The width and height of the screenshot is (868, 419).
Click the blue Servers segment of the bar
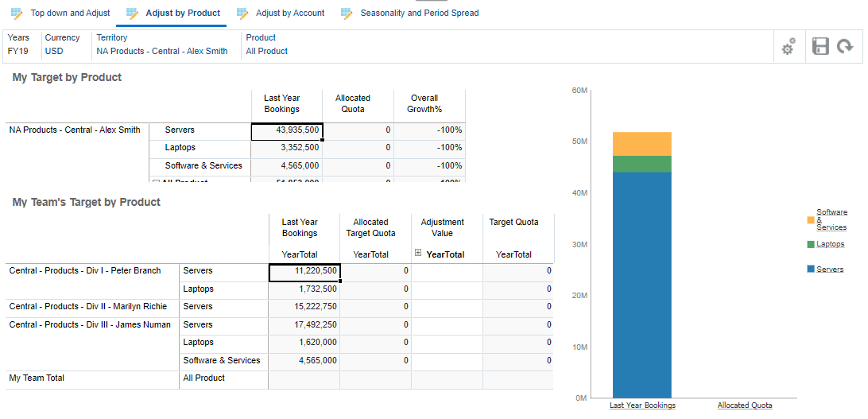[642, 285]
